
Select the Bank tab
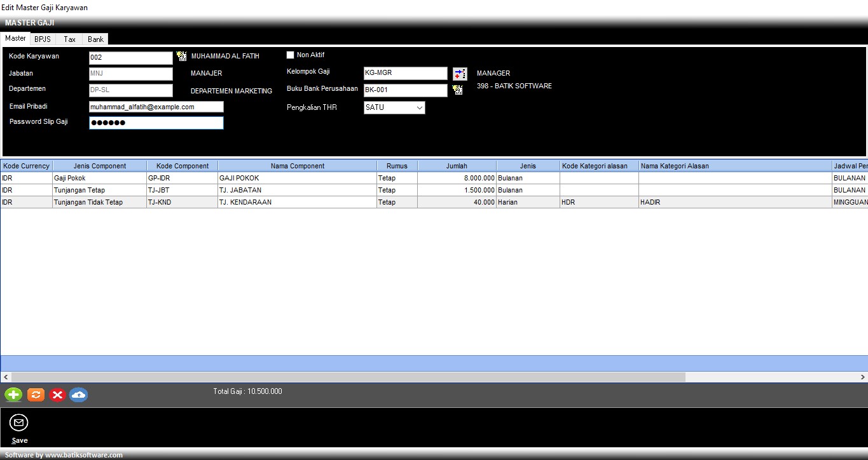95,39
